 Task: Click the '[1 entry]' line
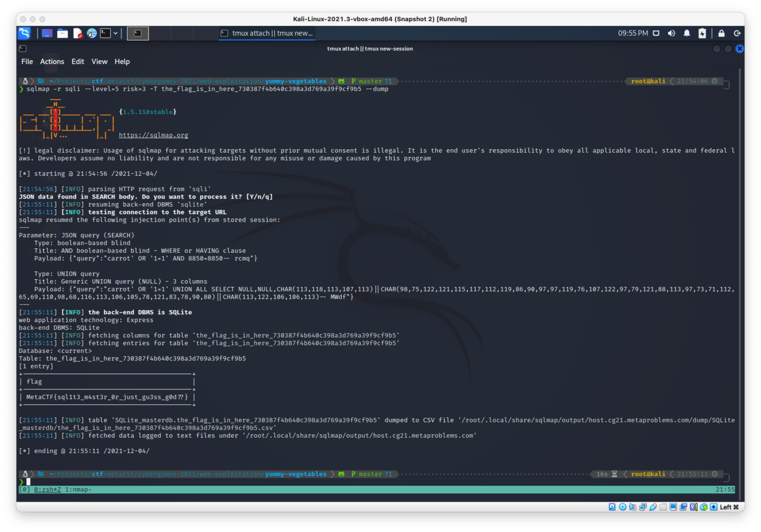(x=36, y=366)
